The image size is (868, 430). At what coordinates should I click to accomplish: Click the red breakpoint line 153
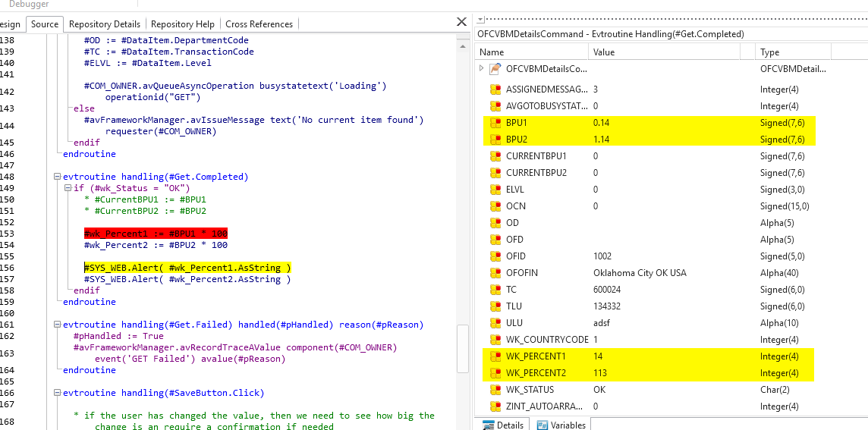pyautogui.click(x=156, y=234)
